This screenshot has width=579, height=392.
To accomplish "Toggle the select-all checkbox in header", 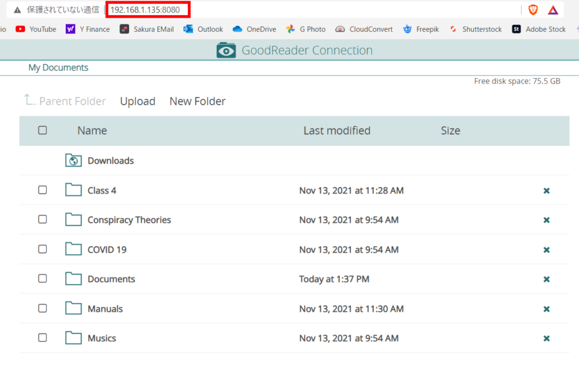I will (x=43, y=130).
